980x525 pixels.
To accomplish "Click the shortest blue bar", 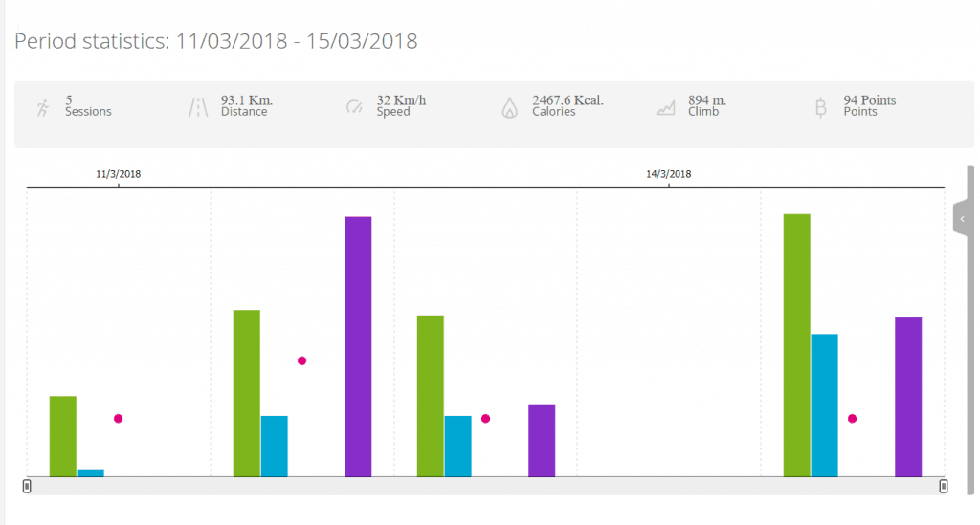I will 91,472.
